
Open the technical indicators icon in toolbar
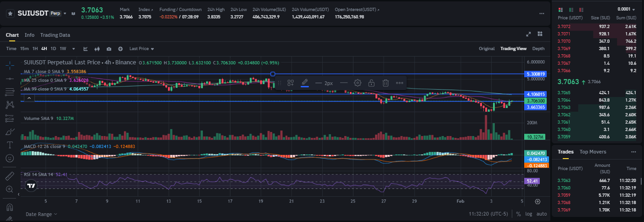(85, 49)
